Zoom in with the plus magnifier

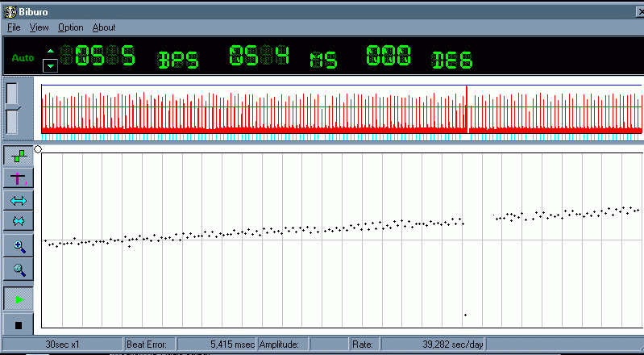tap(19, 246)
